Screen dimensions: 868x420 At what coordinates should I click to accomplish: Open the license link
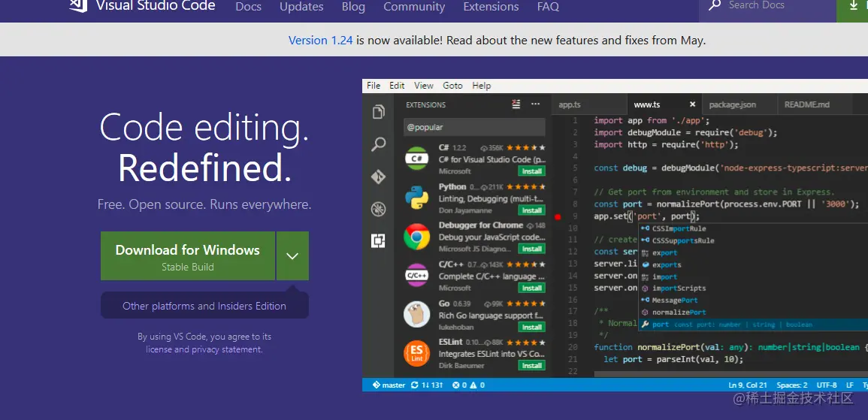click(159, 349)
